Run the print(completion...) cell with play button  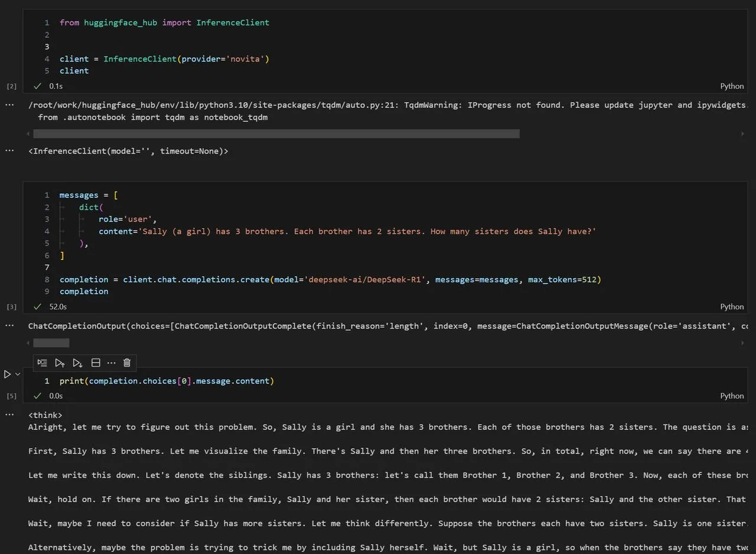tap(7, 374)
